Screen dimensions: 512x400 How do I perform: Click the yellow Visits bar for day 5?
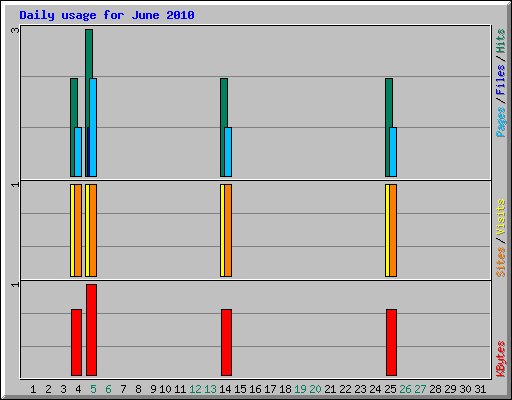click(x=87, y=230)
